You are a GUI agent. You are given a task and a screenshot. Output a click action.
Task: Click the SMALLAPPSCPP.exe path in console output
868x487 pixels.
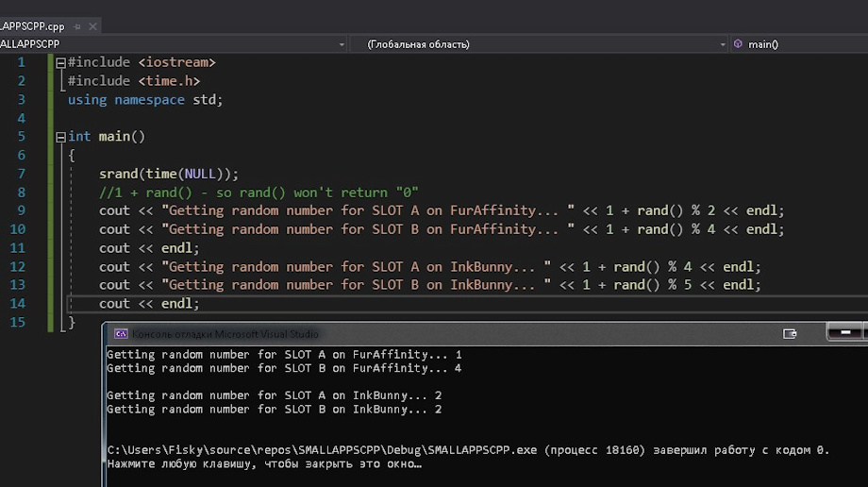pos(311,450)
